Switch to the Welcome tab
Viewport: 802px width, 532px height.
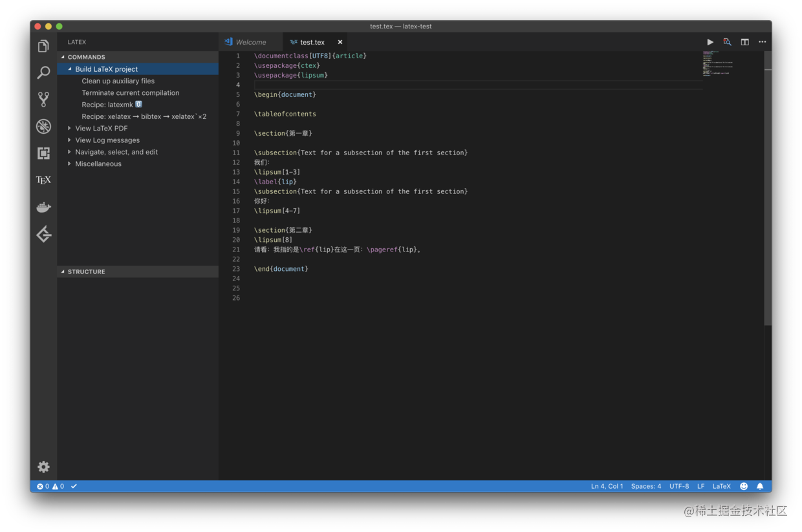[251, 41]
